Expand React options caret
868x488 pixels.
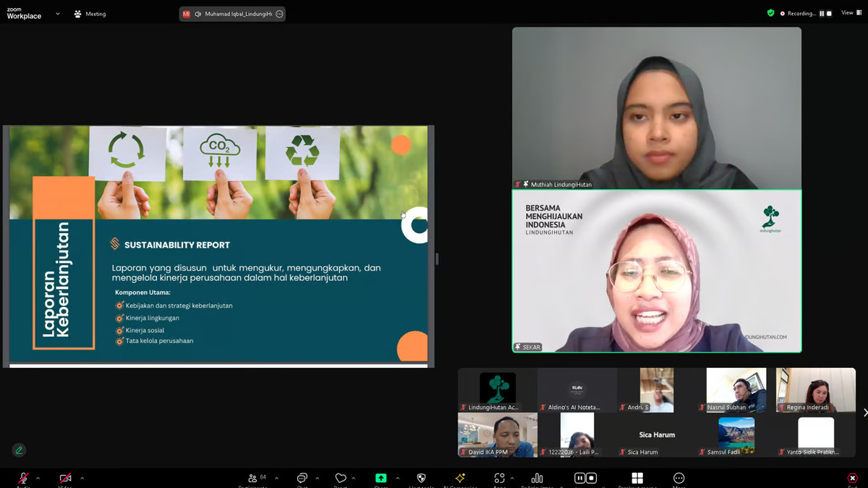tap(353, 478)
